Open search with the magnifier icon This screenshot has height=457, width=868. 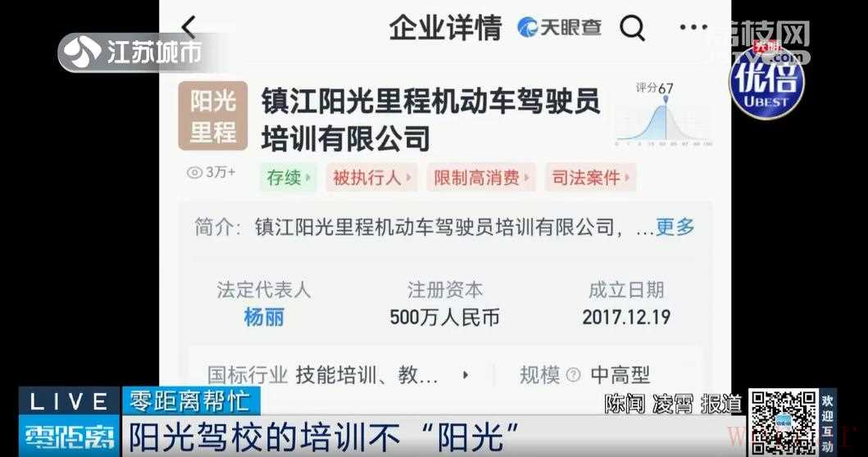click(x=632, y=27)
